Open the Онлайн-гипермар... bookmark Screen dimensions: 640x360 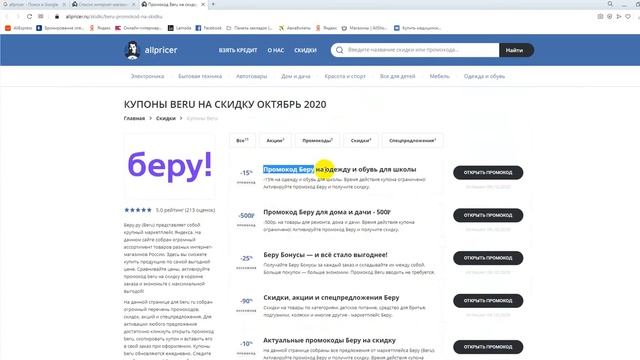138,28
